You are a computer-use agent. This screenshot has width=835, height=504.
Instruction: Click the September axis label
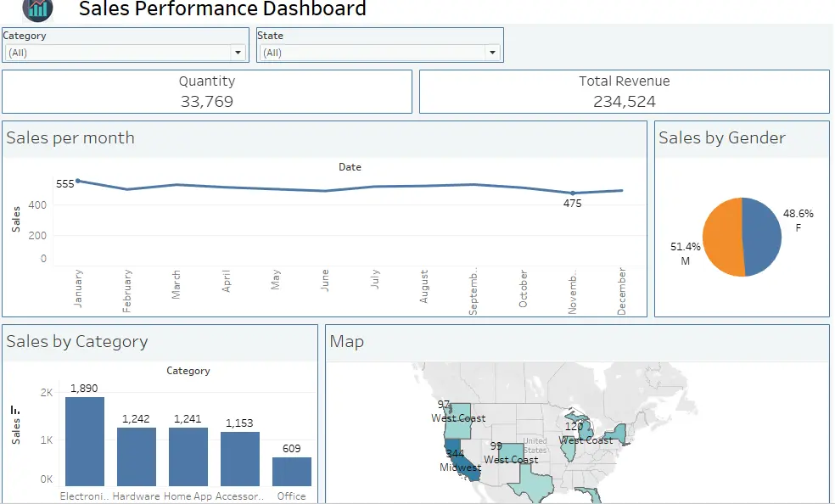coord(473,291)
